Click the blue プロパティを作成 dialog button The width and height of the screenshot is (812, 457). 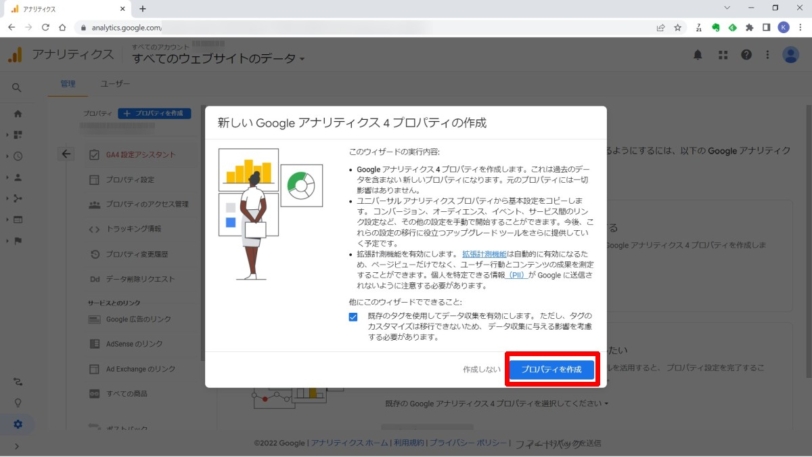pos(552,369)
